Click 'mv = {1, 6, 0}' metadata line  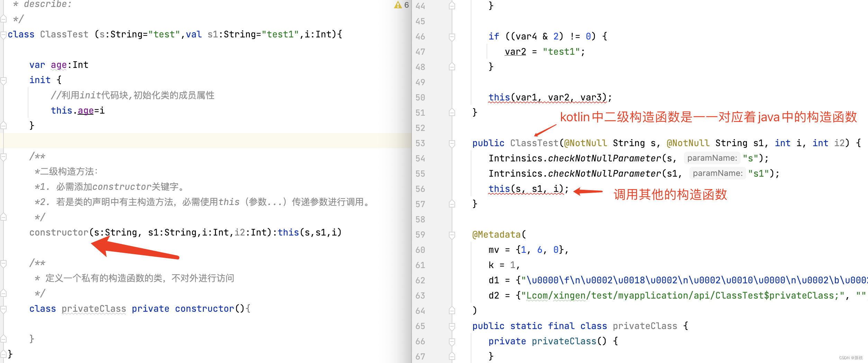pos(528,250)
